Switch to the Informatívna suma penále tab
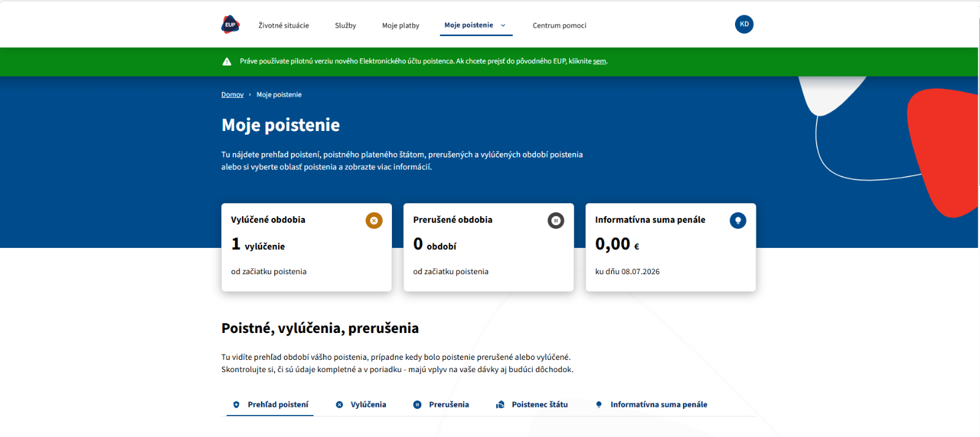This screenshot has width=980, height=437. coord(651,405)
